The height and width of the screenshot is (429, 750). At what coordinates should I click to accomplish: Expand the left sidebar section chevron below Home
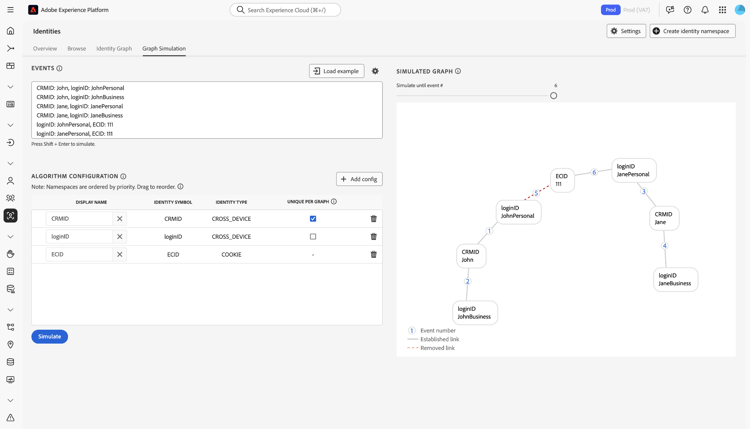[10, 87]
